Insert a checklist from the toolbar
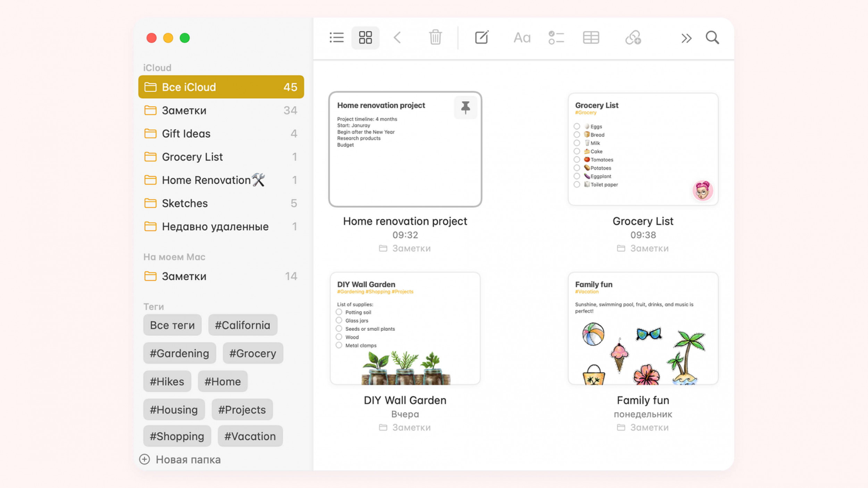Viewport: 868px width, 488px height. point(556,37)
